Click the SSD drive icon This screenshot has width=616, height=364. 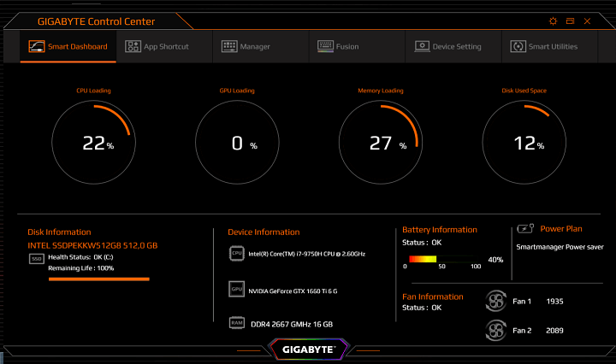(x=37, y=259)
